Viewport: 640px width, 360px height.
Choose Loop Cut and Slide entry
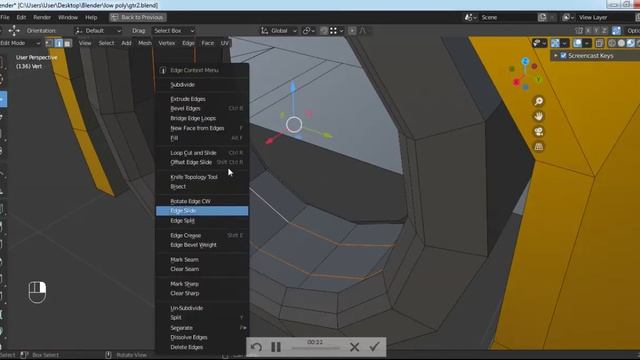point(202,152)
